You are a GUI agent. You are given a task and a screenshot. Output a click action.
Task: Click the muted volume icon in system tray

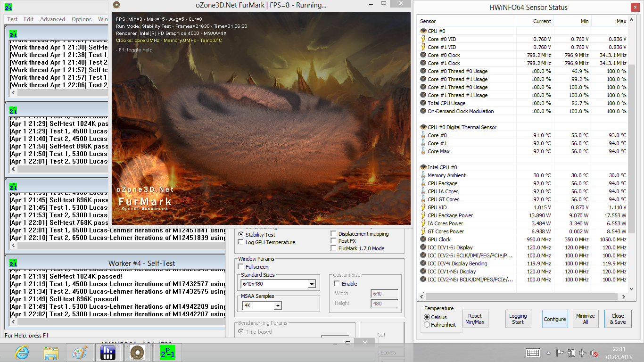point(594,353)
